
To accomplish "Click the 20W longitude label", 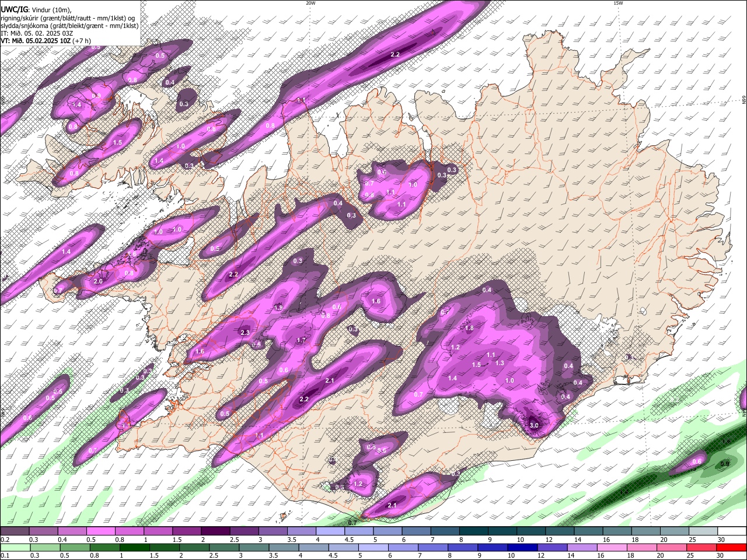I will click(310, 3).
